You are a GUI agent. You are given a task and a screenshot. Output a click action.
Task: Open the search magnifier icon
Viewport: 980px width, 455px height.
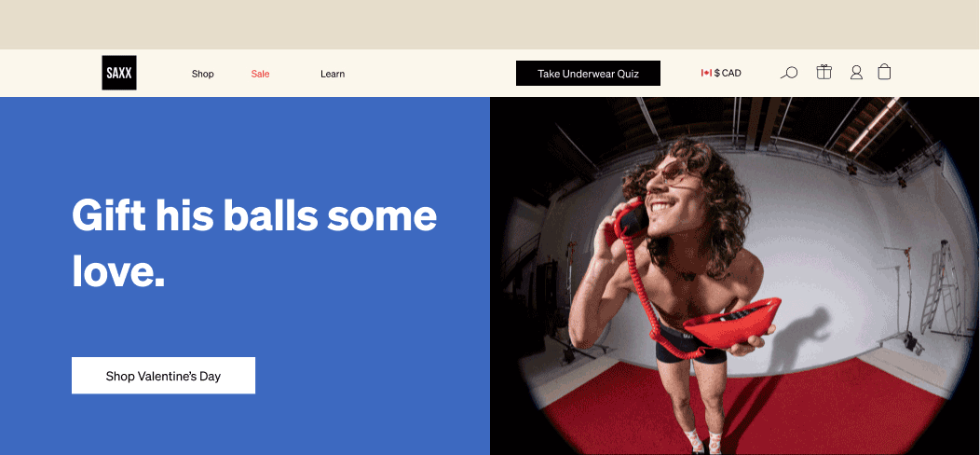click(789, 73)
